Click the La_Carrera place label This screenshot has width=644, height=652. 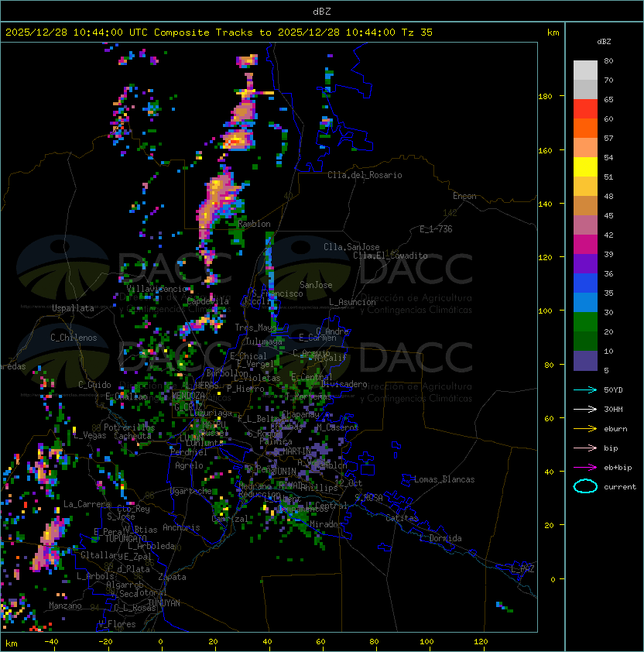click(x=87, y=504)
